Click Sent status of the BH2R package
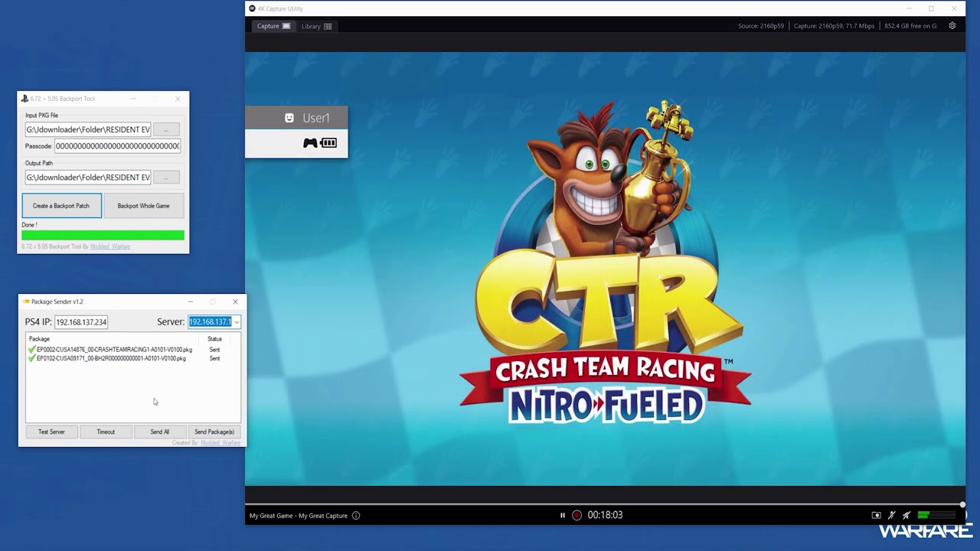This screenshot has width=980, height=551. point(214,358)
